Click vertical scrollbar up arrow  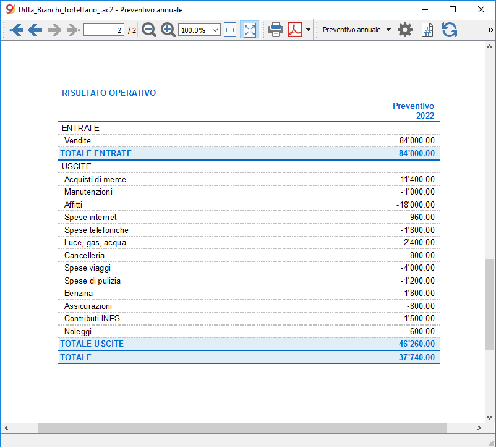[489, 46]
